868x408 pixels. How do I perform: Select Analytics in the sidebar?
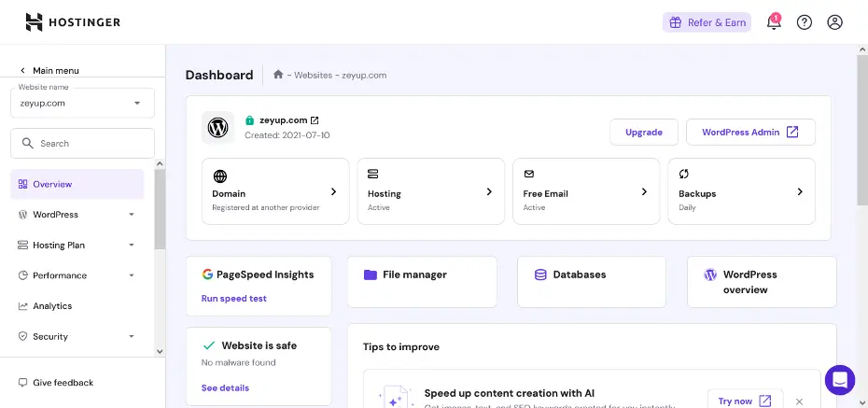click(52, 306)
